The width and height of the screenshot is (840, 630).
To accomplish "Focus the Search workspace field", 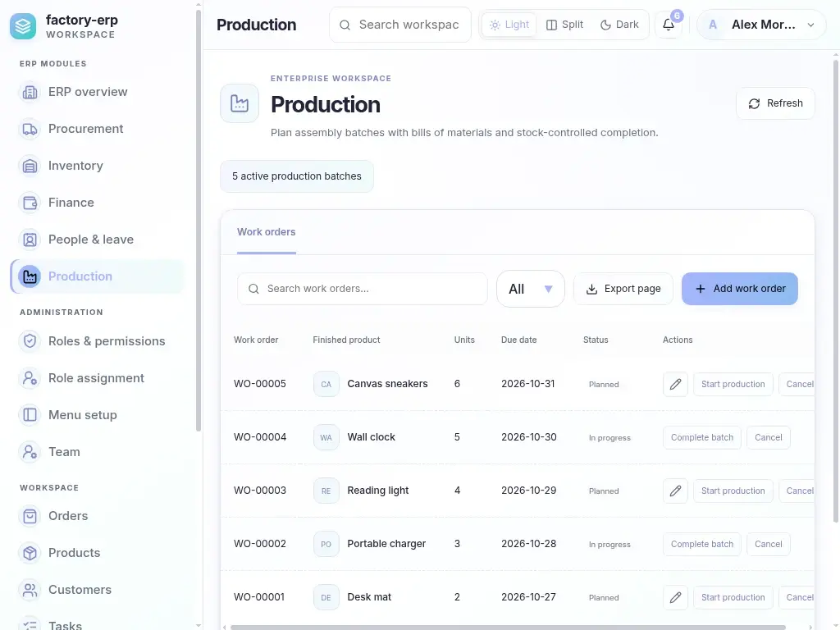I will pyautogui.click(x=400, y=25).
